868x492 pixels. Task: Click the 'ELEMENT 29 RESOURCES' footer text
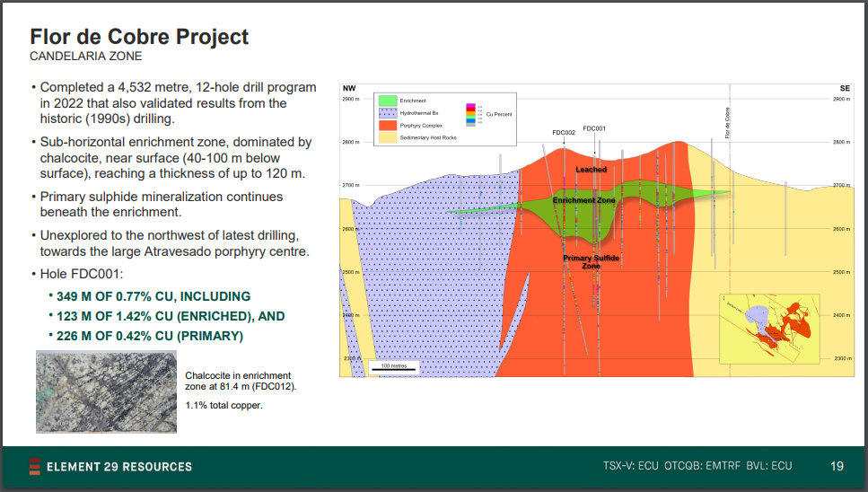pyautogui.click(x=119, y=467)
